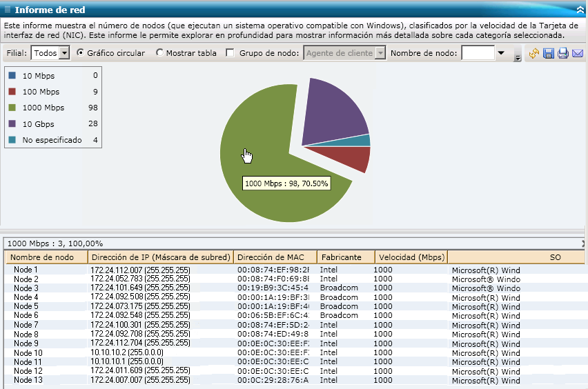The height and width of the screenshot is (389, 588).
Task: Enable the Grupo de nodo checkbox
Action: point(231,53)
